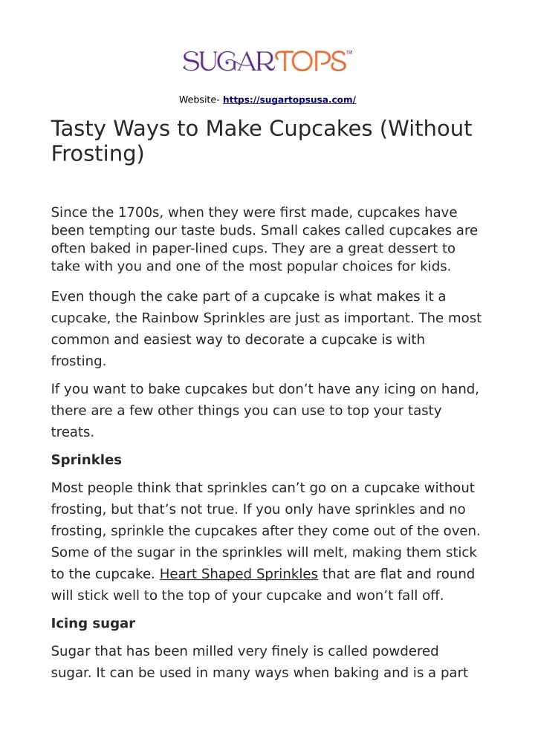Image resolution: width=535 pixels, height=756 pixels.
Task: Click the paragraph starting 'If you want to bake'
Action: click(265, 410)
